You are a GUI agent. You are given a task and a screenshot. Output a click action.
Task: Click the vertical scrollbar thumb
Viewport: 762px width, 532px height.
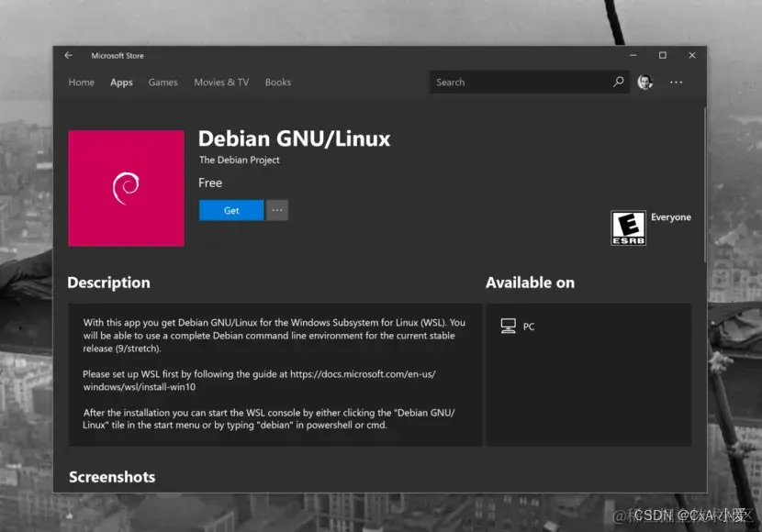click(704, 184)
